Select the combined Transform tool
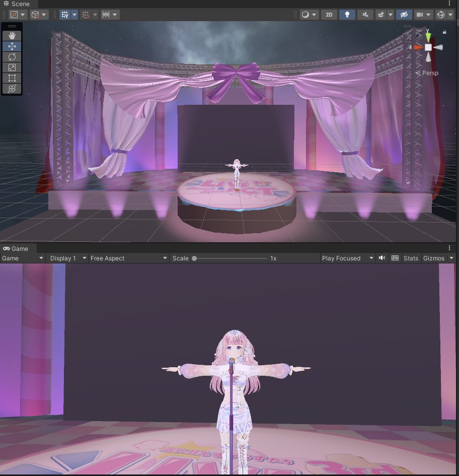 coord(12,89)
